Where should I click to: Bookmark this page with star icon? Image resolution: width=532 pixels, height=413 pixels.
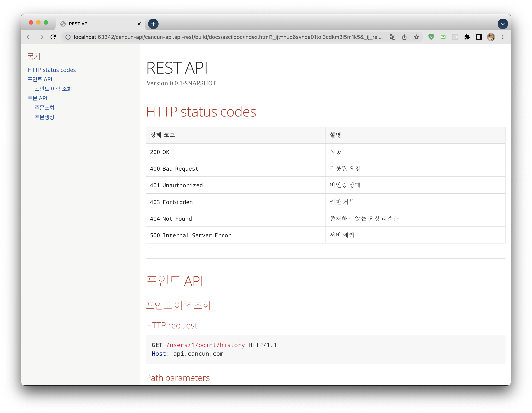pos(416,37)
